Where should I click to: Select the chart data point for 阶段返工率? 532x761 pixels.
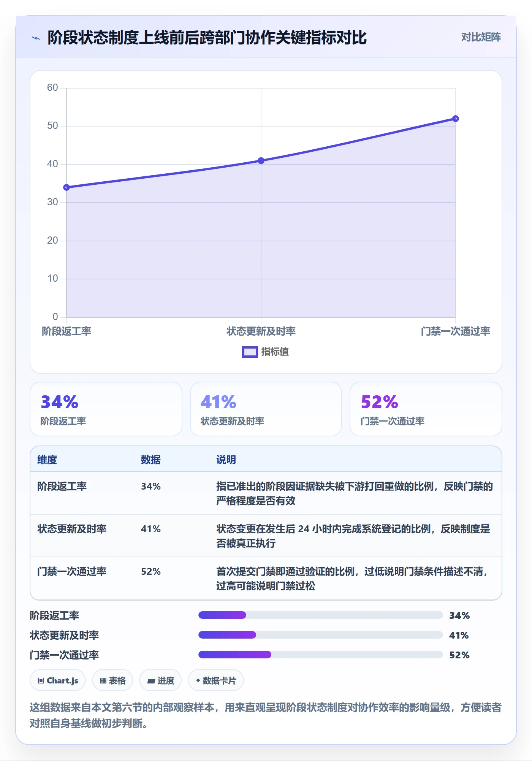coord(66,187)
